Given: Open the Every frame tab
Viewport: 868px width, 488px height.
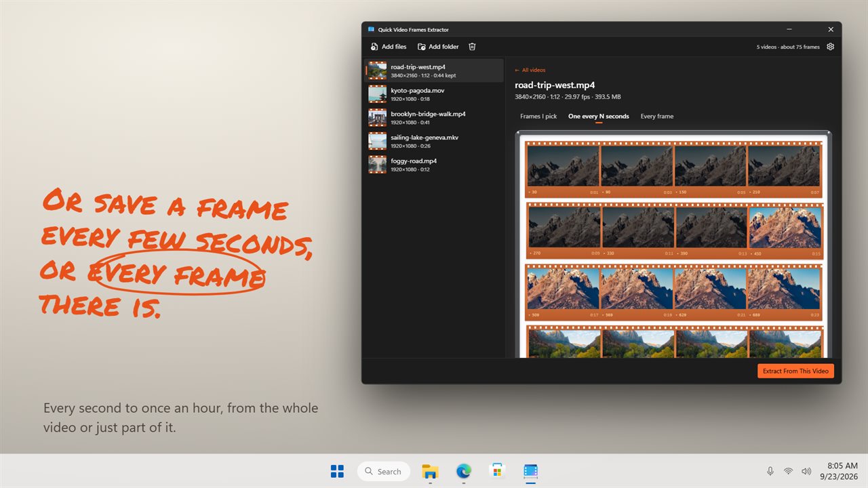Looking at the screenshot, I should 657,117.
